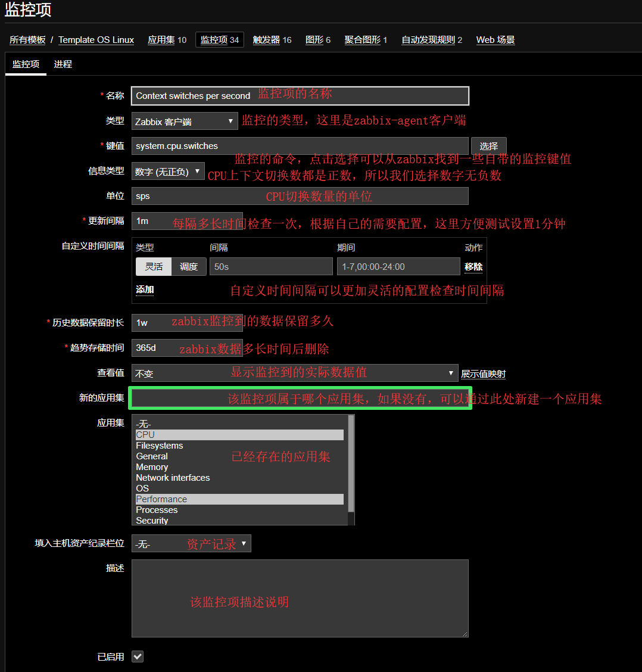Toggle the 已启用 enabled checkbox
The width and height of the screenshot is (642, 672).
(138, 657)
